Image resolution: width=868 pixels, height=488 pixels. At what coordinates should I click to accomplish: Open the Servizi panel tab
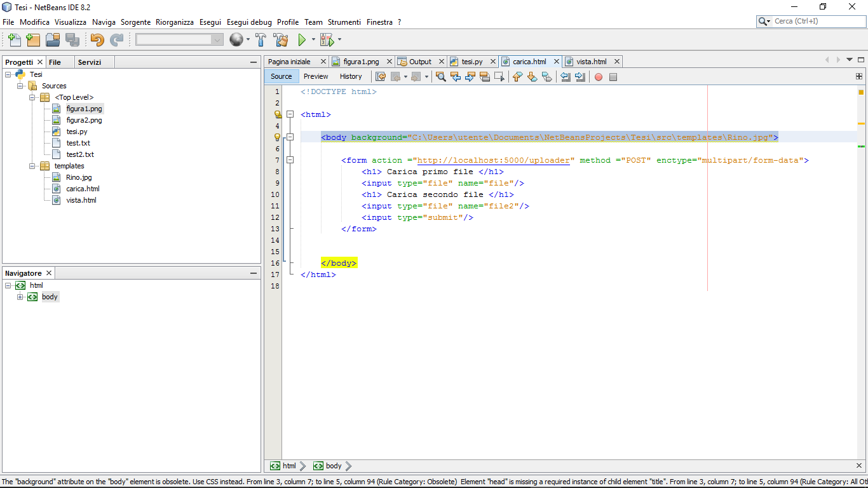[90, 62]
